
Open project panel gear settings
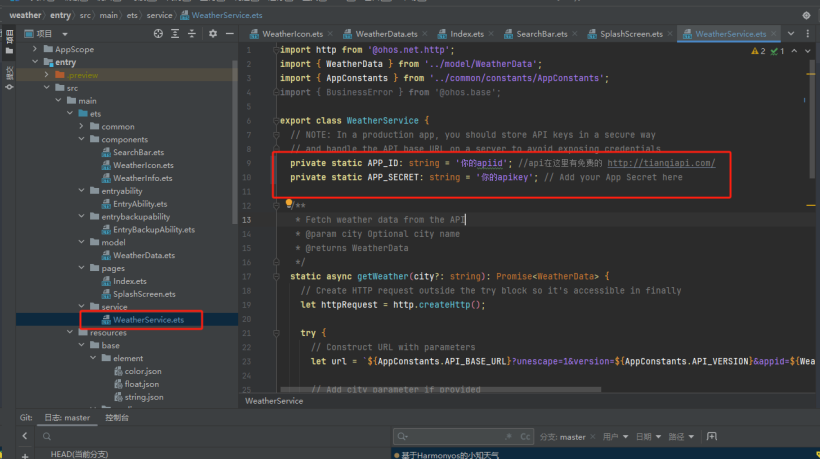(x=213, y=33)
